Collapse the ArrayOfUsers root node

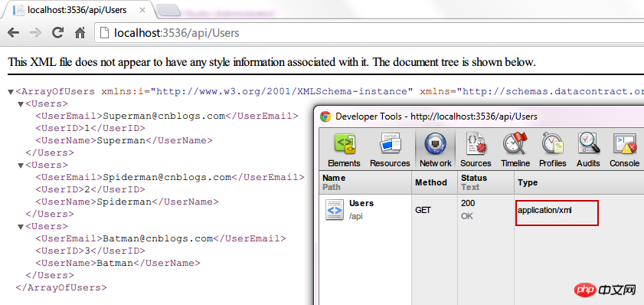[x=11, y=92]
